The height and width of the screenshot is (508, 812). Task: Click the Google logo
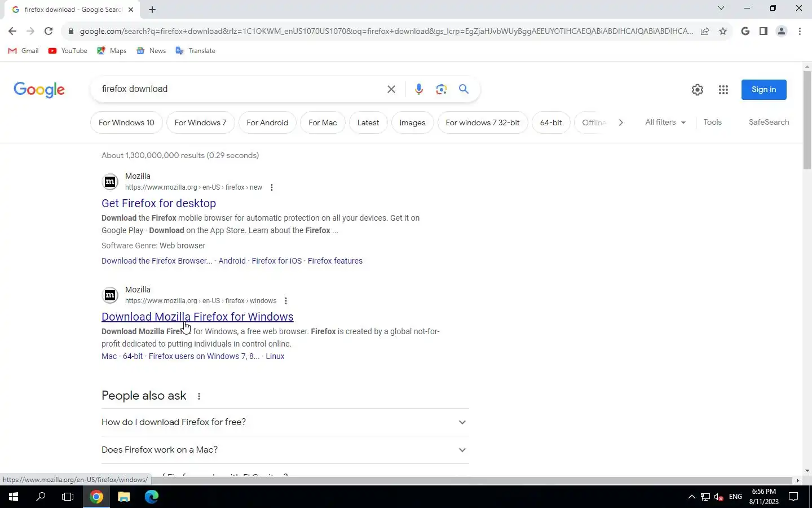39,90
